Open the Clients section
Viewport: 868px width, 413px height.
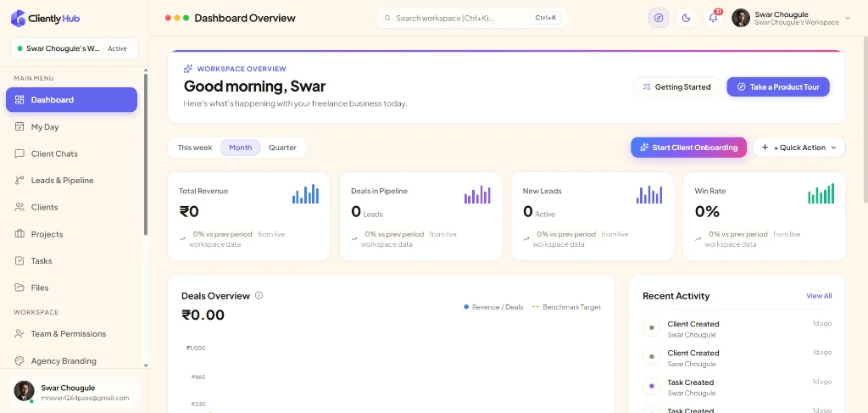click(x=71, y=207)
